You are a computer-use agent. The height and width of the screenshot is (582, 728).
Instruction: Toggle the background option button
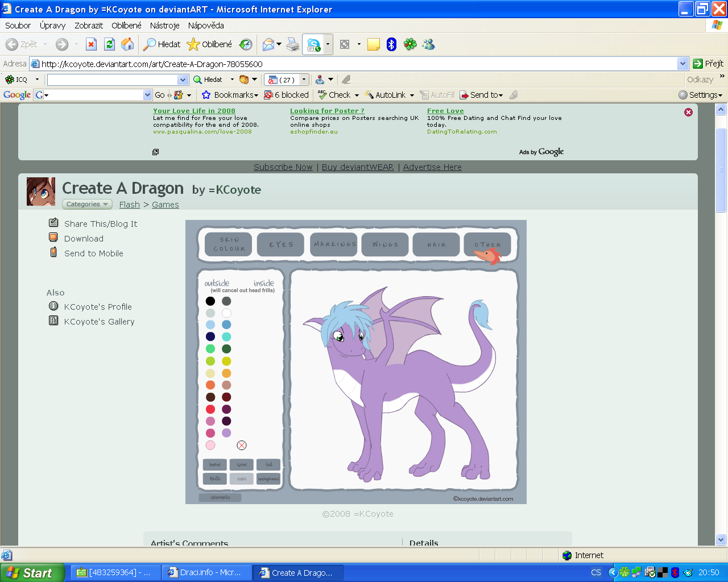pyautogui.click(x=268, y=479)
